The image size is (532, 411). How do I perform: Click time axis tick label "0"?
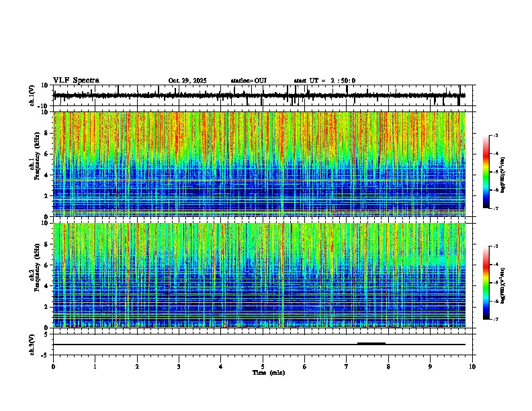coord(53,367)
